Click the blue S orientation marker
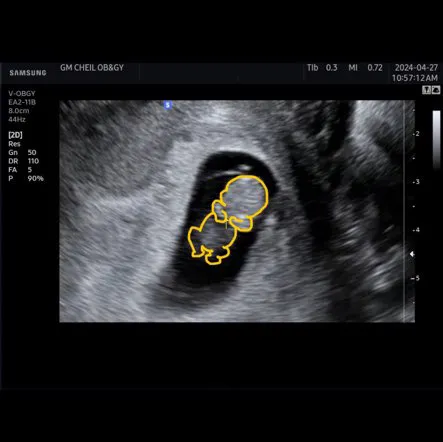Viewport: 443px width, 442px height. (x=168, y=105)
